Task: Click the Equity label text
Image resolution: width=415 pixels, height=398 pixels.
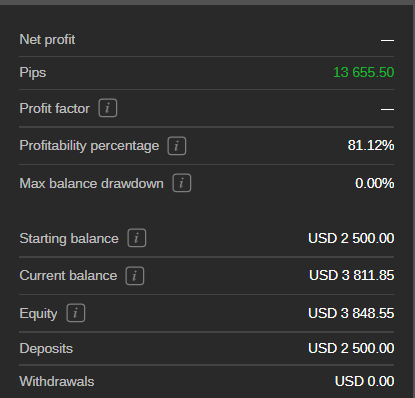Action: 38,314
